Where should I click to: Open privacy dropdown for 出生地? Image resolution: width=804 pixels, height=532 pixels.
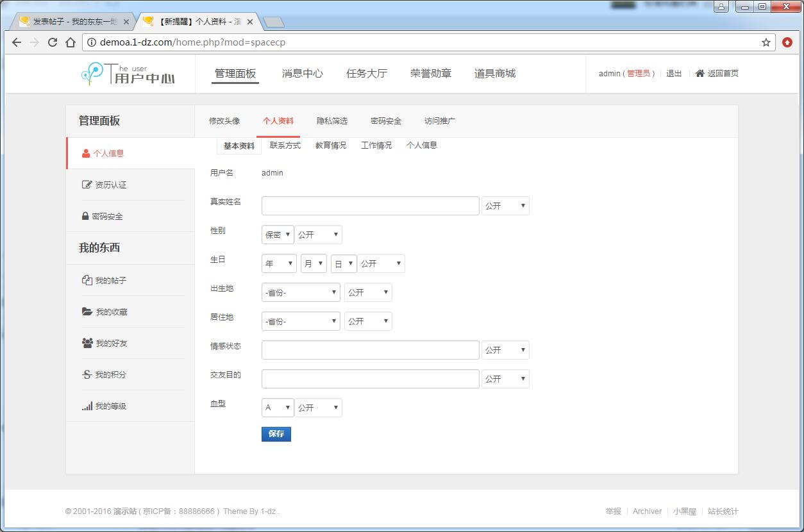(x=368, y=292)
